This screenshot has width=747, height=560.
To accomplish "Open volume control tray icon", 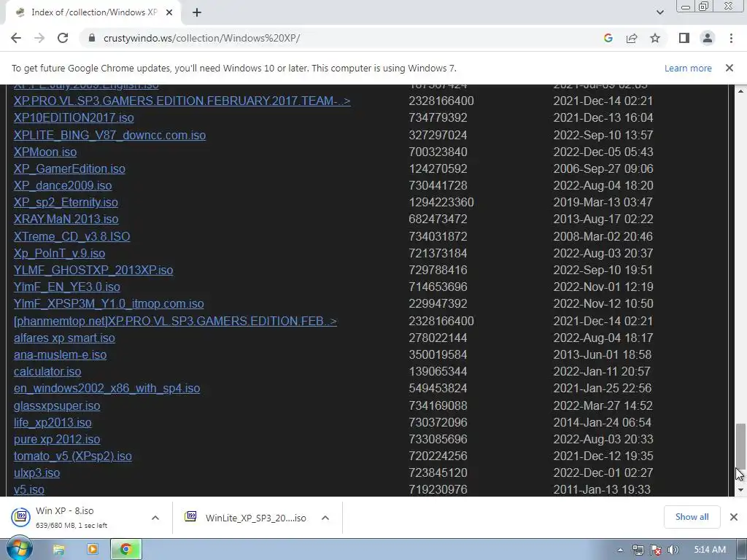I will click(673, 550).
